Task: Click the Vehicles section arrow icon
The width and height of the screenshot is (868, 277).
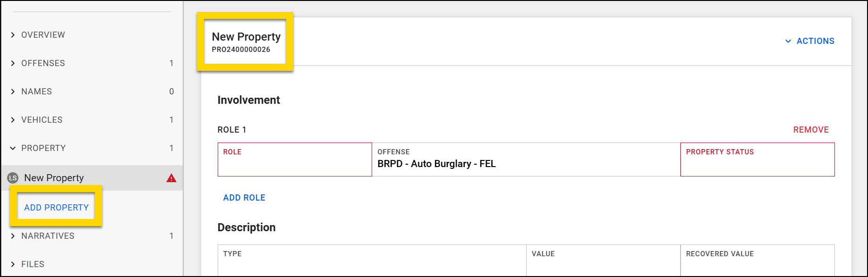Action: [13, 119]
